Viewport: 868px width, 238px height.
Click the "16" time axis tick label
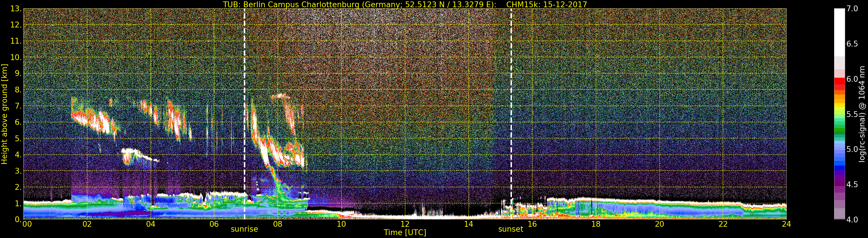point(532,224)
